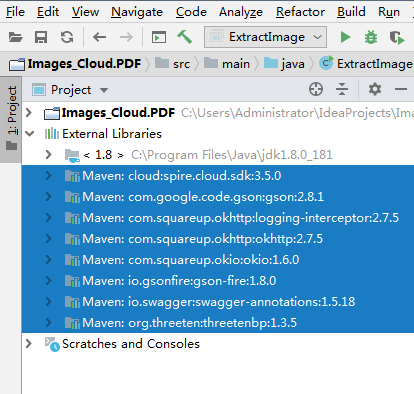Collapse all tree nodes in the Project panel
This screenshot has width=414, height=394.
click(x=342, y=89)
